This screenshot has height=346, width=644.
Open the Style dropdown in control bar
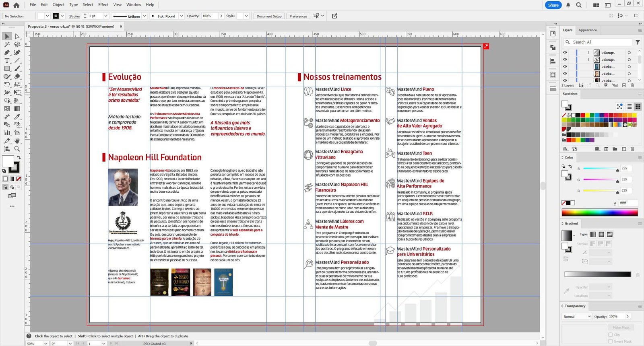246,16
